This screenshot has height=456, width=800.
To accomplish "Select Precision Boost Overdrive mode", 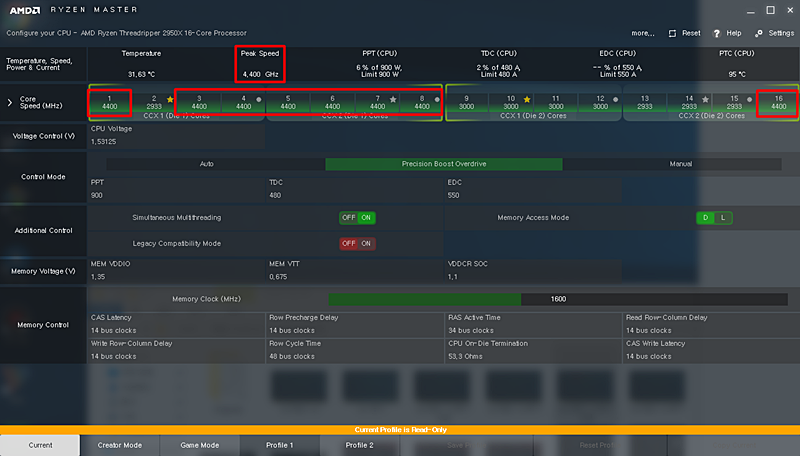I will pos(444,164).
